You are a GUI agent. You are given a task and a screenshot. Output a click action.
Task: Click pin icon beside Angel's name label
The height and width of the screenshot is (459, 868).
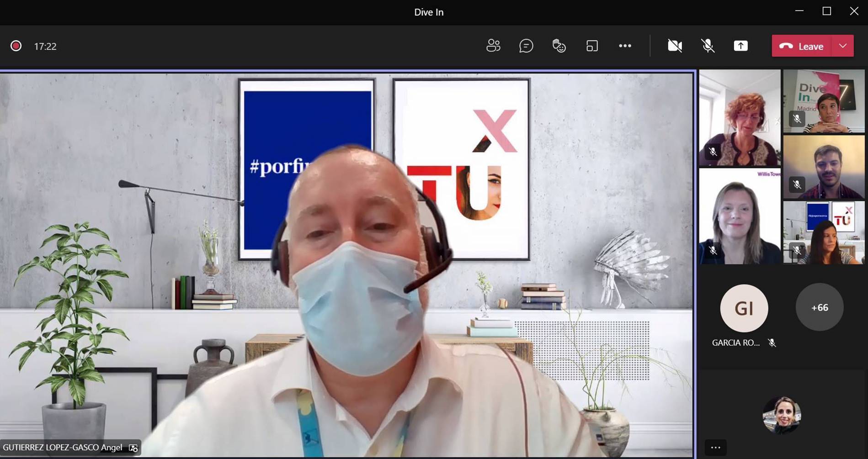click(x=133, y=448)
